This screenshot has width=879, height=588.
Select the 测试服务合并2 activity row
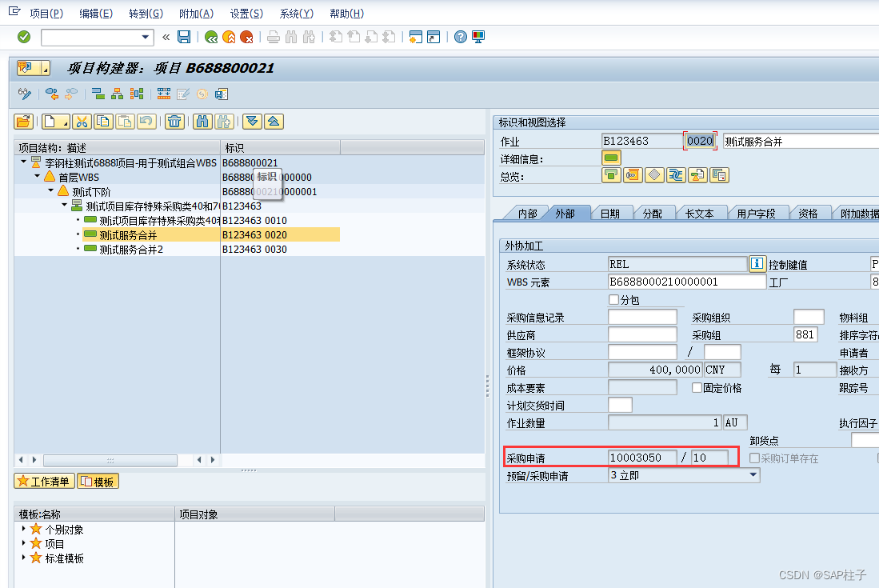(177, 250)
